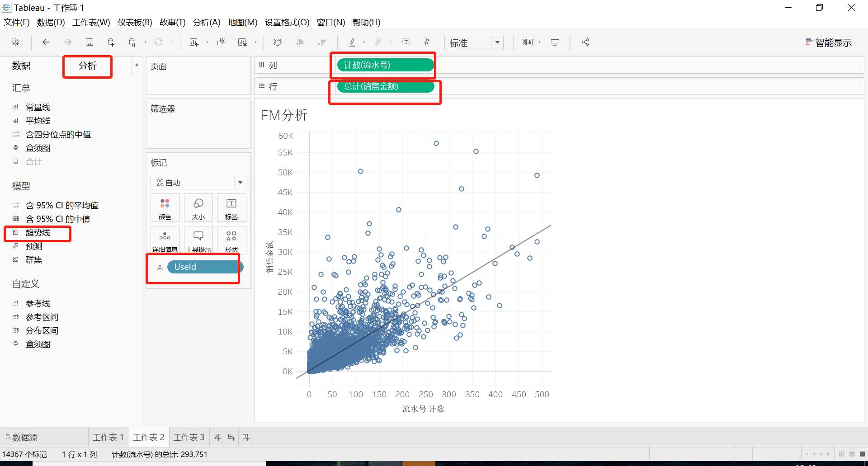
Task: Redo with the forward arrow icon
Action: (x=67, y=42)
